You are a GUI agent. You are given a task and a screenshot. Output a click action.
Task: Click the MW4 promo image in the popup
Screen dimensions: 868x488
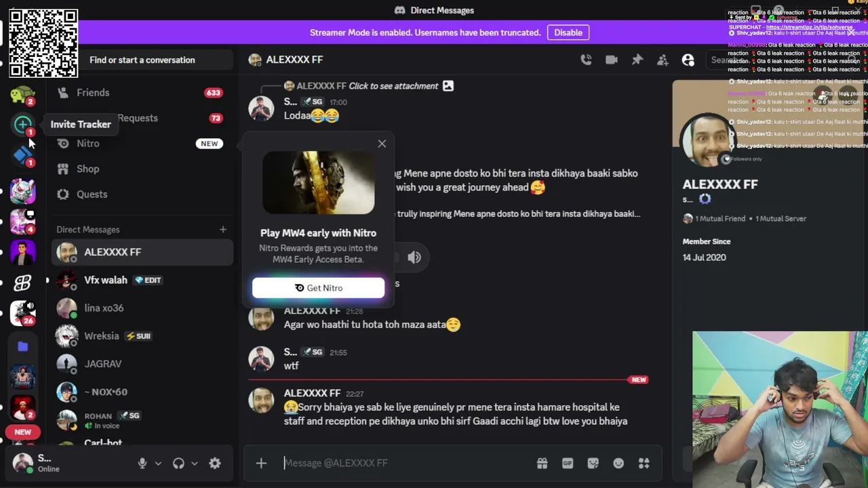pos(318,183)
